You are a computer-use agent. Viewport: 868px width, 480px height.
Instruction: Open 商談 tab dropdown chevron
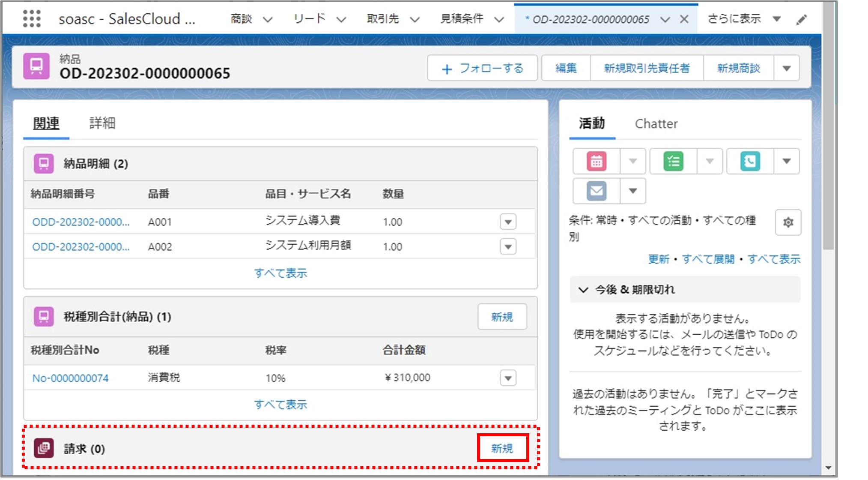coord(268,20)
